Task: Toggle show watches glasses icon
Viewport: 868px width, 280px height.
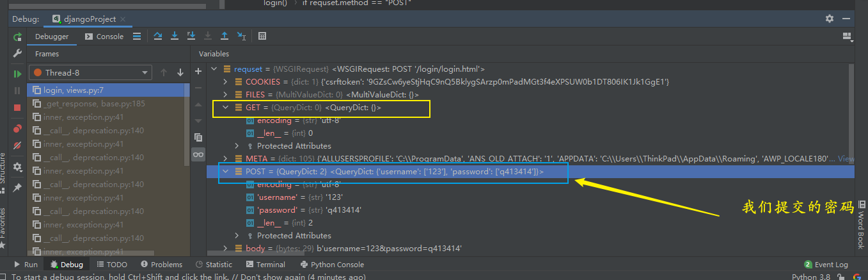Action: [198, 154]
